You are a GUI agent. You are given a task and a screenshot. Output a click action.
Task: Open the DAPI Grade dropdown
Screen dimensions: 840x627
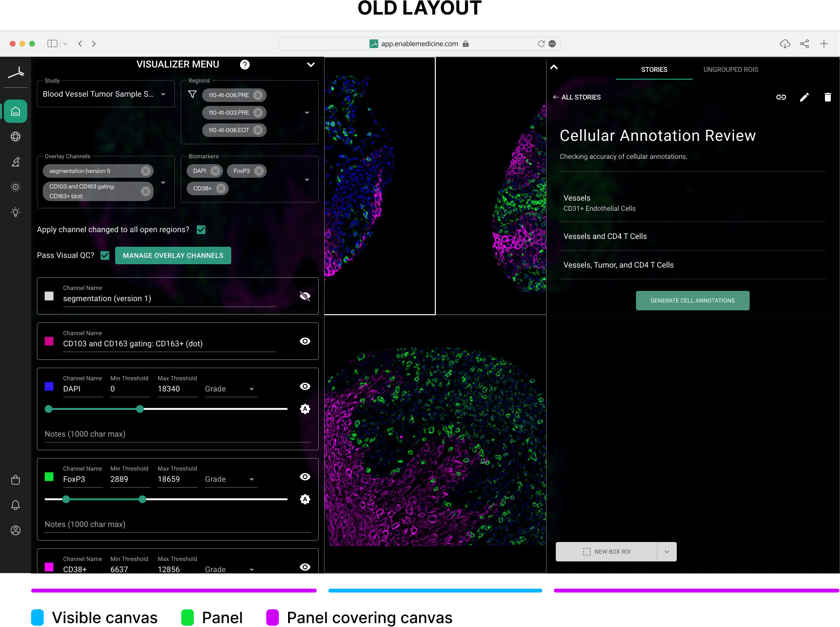pyautogui.click(x=231, y=389)
